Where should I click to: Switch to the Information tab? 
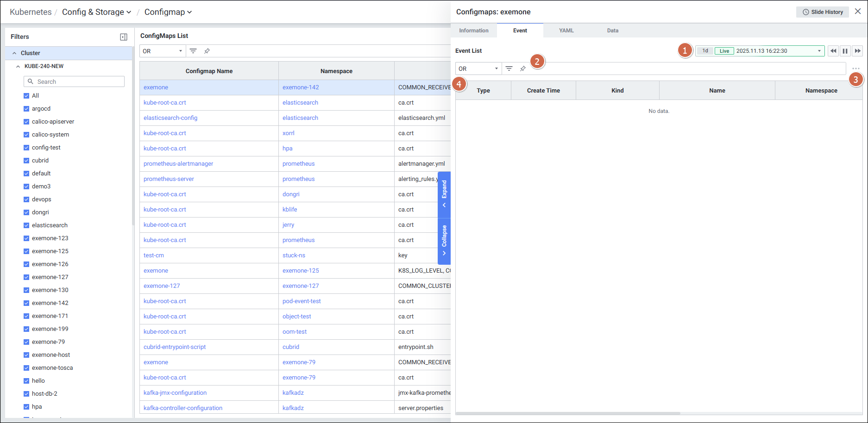tap(473, 31)
